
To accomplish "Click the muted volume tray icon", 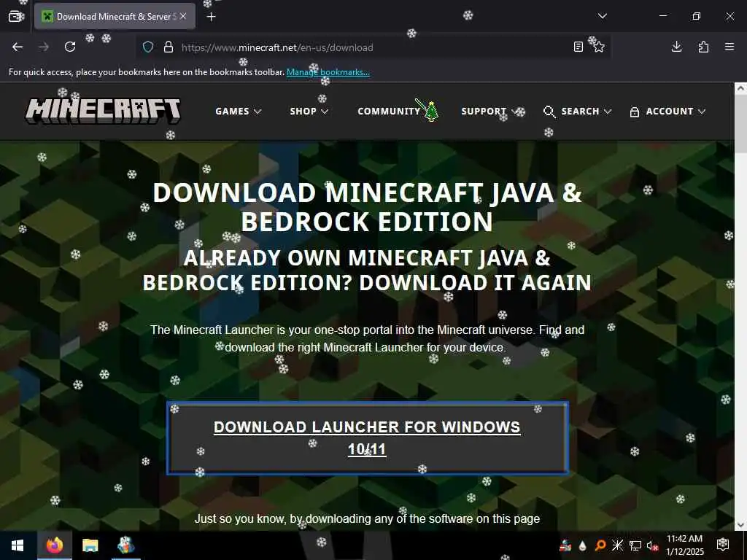I will click(x=652, y=545).
